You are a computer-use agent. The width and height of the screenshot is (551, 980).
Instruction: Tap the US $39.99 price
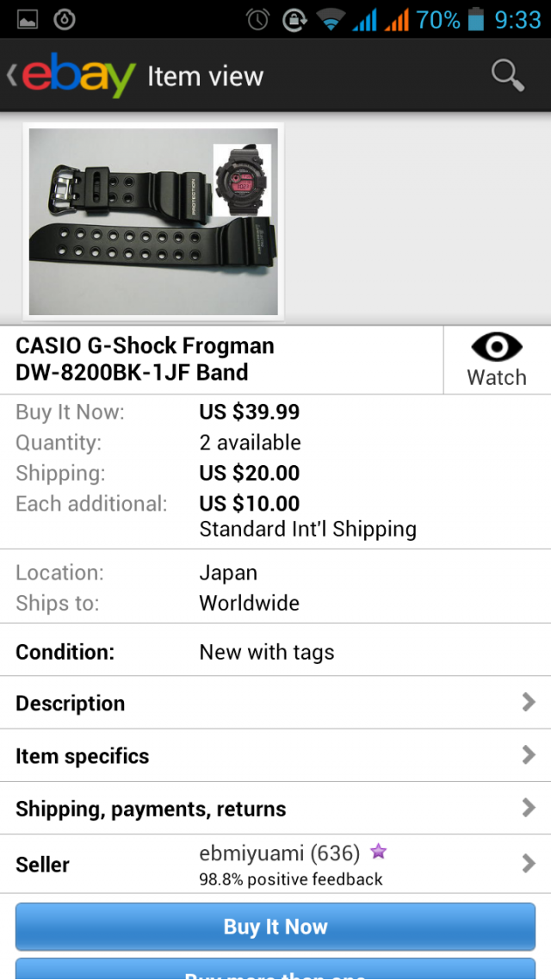coord(250,412)
